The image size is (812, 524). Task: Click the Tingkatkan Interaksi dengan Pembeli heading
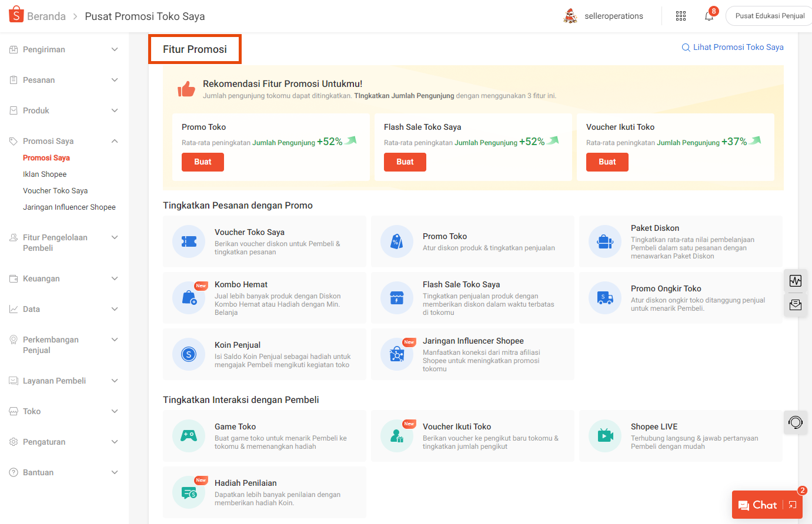click(241, 400)
